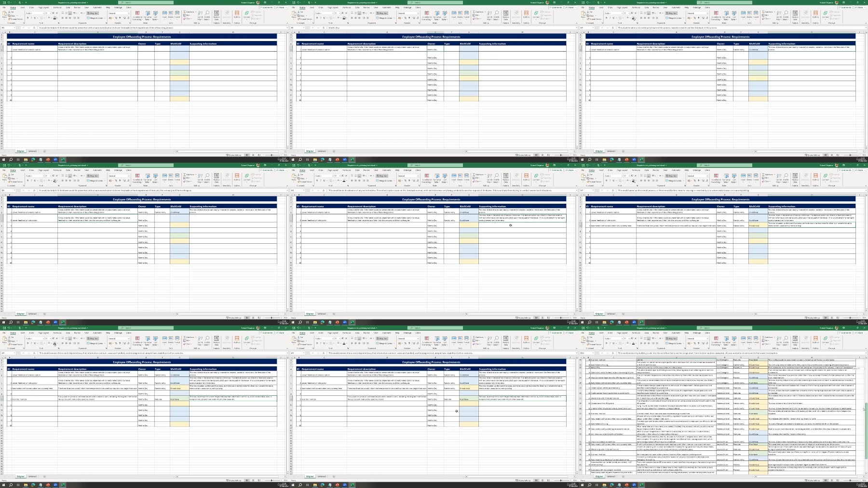The image size is (868, 488).
Task: Select Original sheet tab in middle-left window
Action: 20,314
